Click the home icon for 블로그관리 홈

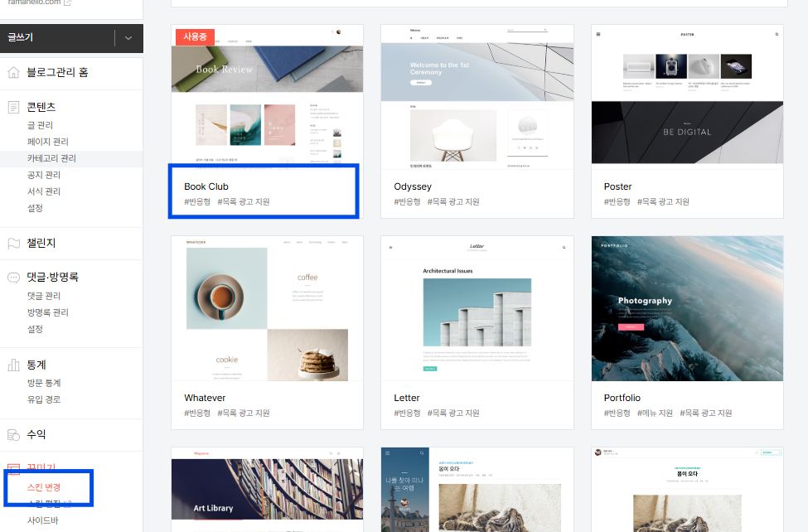(x=14, y=72)
